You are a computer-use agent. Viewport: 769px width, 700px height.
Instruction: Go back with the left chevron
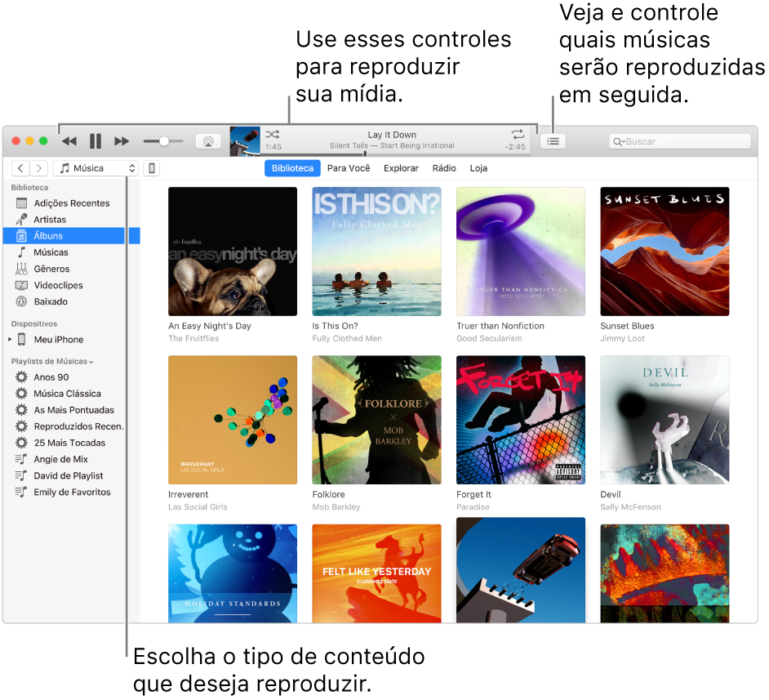20,168
